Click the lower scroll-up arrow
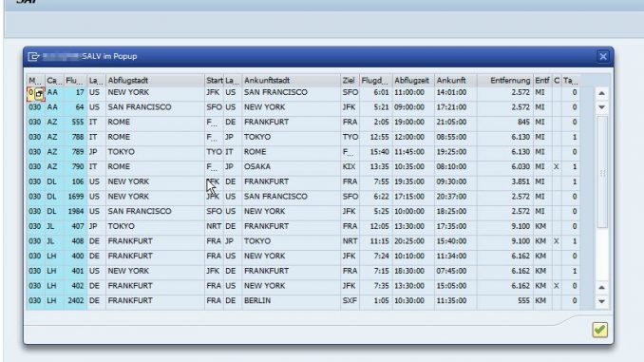Image resolution: width=644 pixels, height=362 pixels. click(601, 287)
